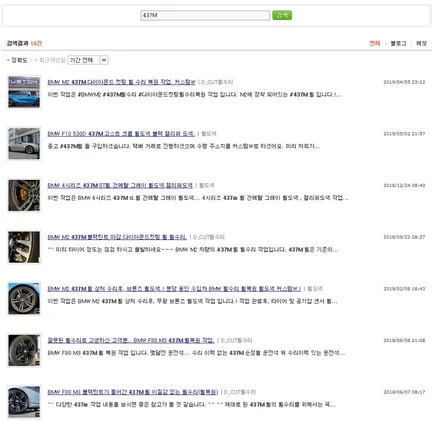
Task: Click snippet starting 'BMW F80 M3 437M 휠 복원 작업'
Action: tap(196, 353)
